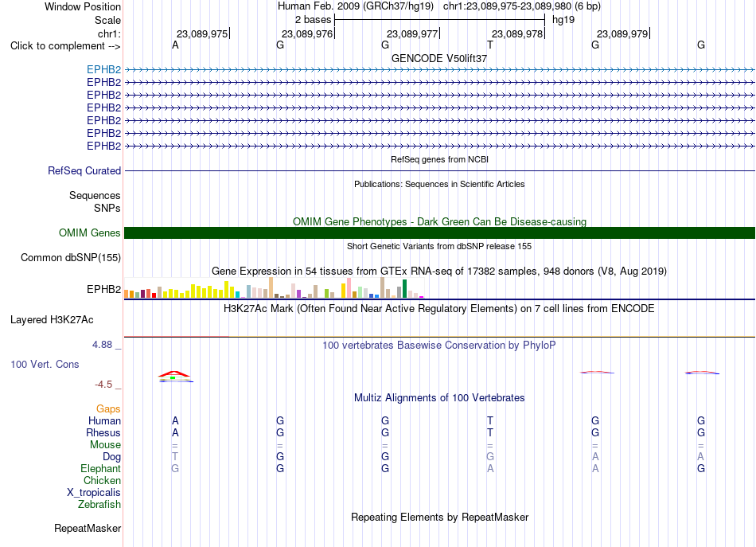Select the Rhesus alignment row label
The image size is (756, 547).
tap(103, 432)
